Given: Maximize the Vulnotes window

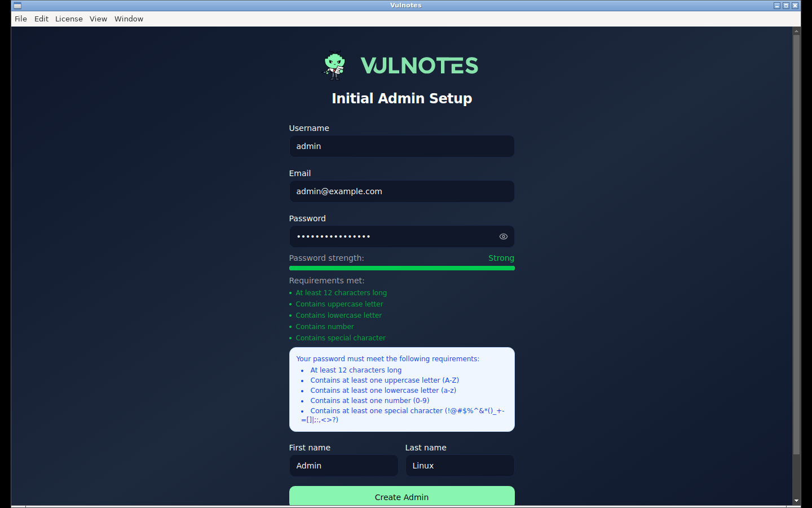Looking at the screenshot, I should pos(786,6).
